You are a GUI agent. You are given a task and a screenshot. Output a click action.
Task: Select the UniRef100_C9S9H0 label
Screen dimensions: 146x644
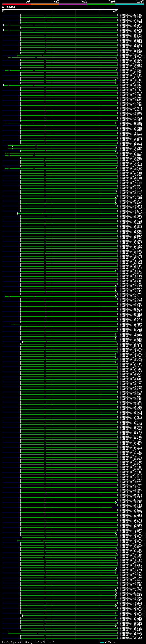point(131,156)
